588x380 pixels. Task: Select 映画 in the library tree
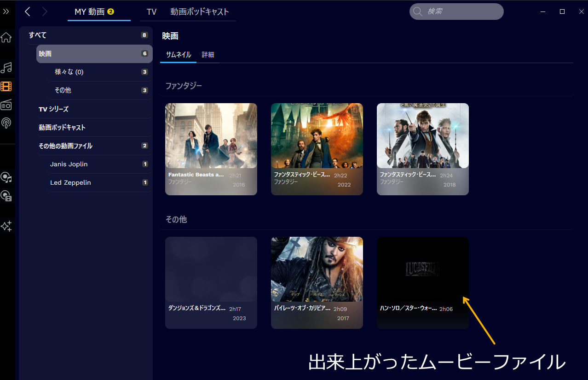[x=94, y=54]
